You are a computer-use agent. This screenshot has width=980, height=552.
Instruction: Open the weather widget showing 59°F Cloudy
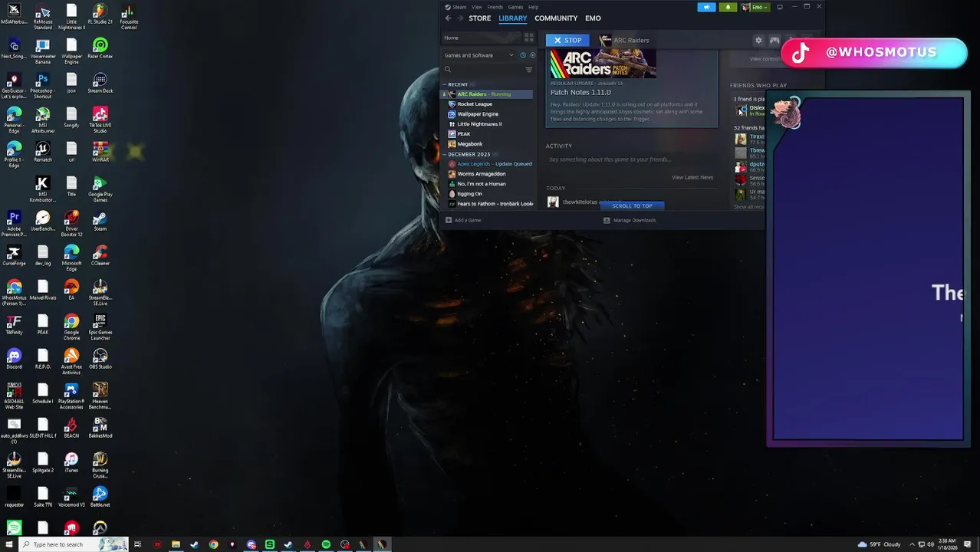click(x=880, y=544)
